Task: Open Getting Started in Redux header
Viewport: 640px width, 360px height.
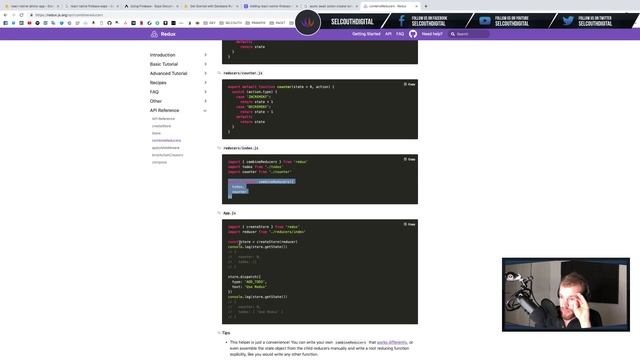Action: 366,34
